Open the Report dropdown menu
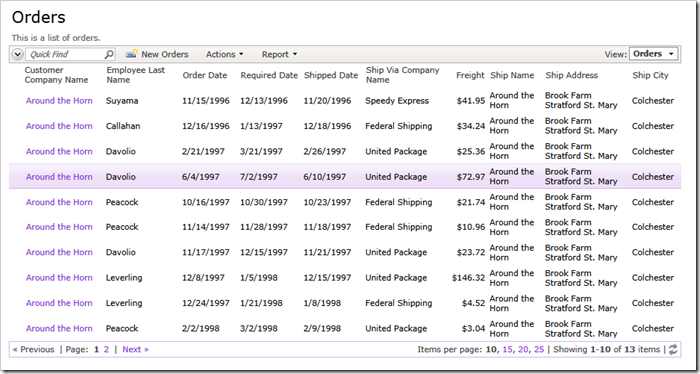This screenshot has height=374, width=700. click(279, 54)
